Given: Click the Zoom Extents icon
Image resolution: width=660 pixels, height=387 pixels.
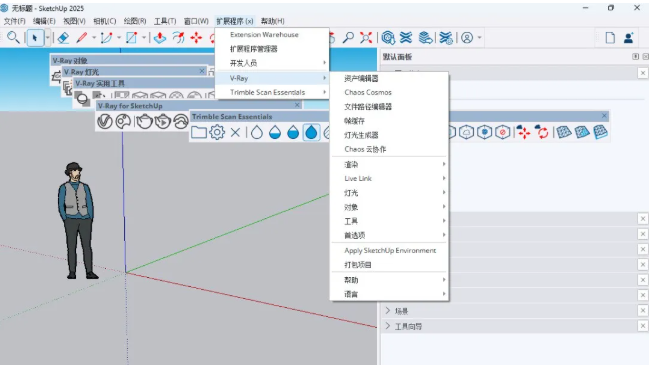Looking at the screenshot, I should coord(366,38).
